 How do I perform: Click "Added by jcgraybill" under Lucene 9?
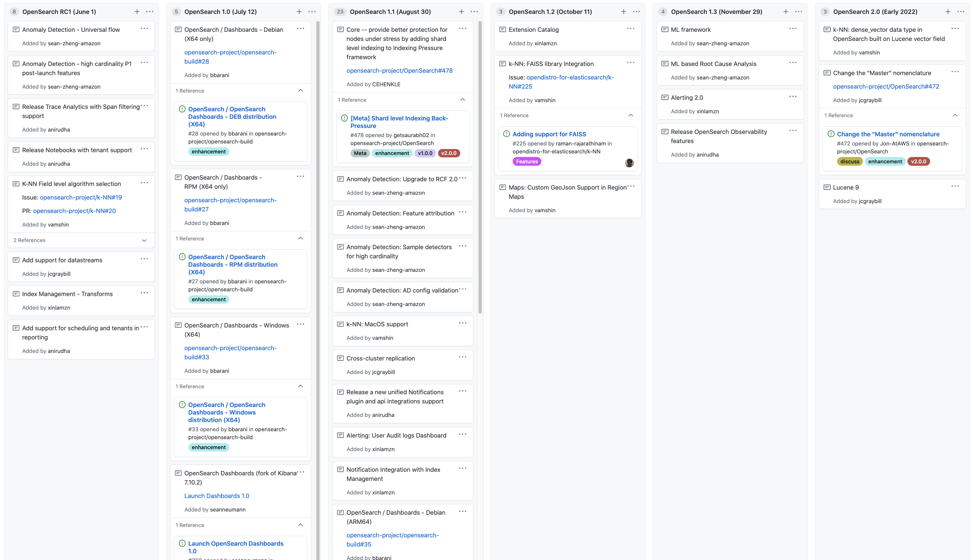tap(857, 202)
